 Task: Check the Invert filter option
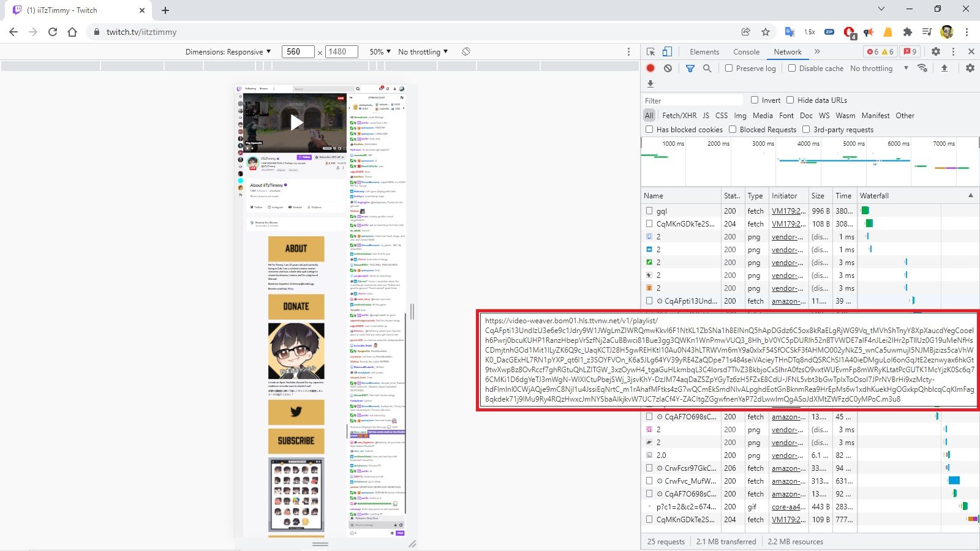(x=755, y=100)
